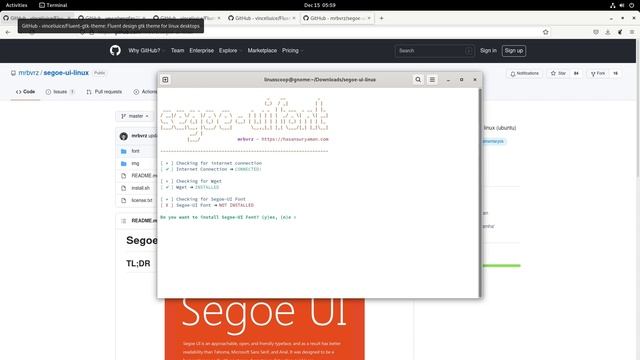Switch to the Pull requests tab

pos(104,92)
